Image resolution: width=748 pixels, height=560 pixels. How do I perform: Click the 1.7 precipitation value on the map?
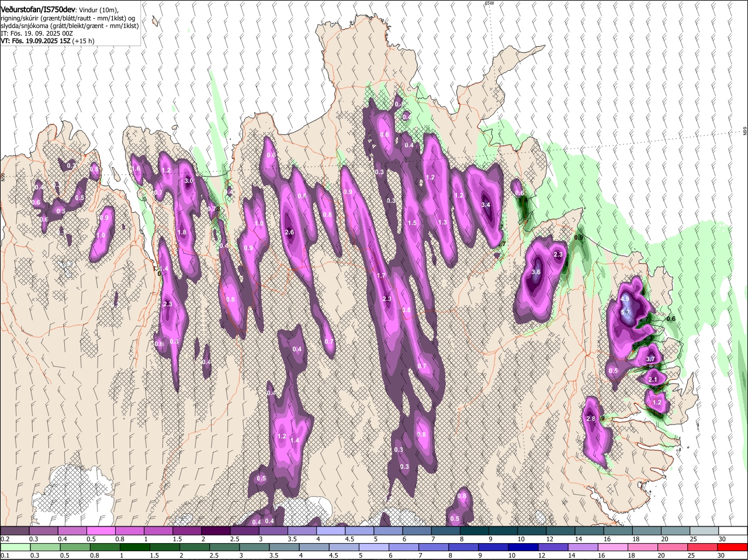point(382,276)
